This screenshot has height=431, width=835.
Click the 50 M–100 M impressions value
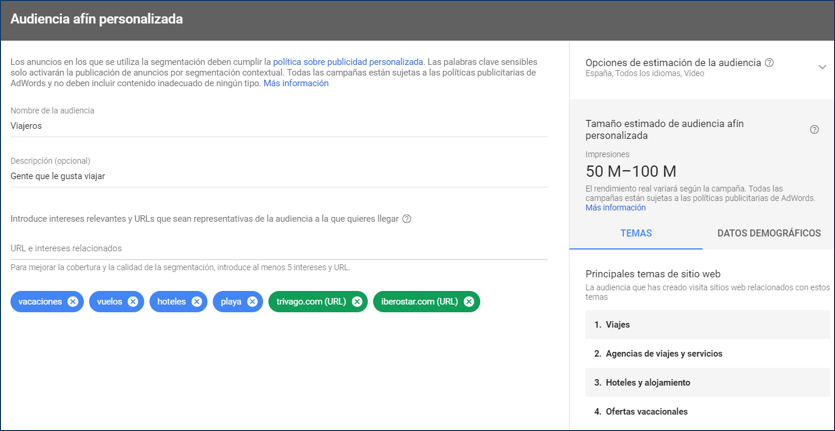tap(631, 172)
